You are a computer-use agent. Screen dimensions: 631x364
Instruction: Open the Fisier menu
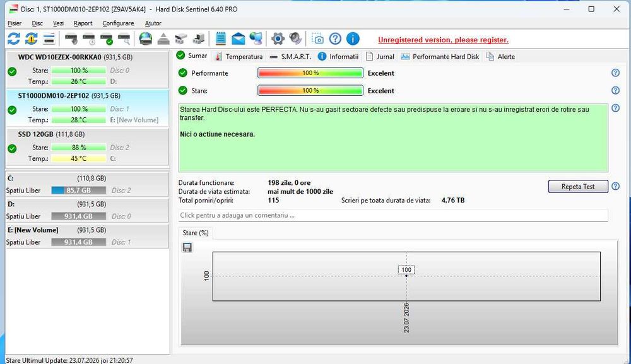pyautogui.click(x=15, y=23)
